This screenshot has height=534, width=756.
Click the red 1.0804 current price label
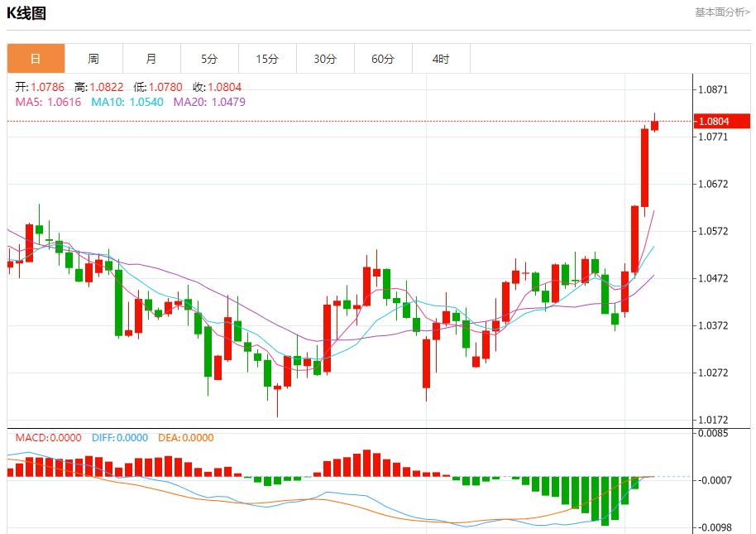[722, 121]
